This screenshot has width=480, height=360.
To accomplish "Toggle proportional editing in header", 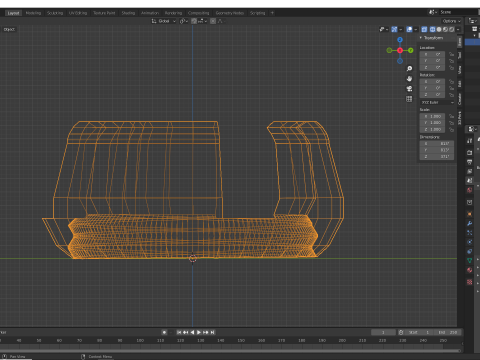I will click(x=213, y=21).
